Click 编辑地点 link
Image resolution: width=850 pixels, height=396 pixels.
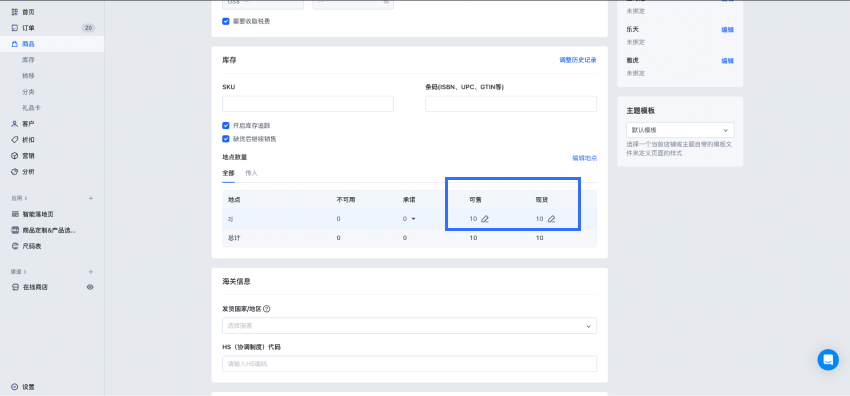[x=584, y=158]
